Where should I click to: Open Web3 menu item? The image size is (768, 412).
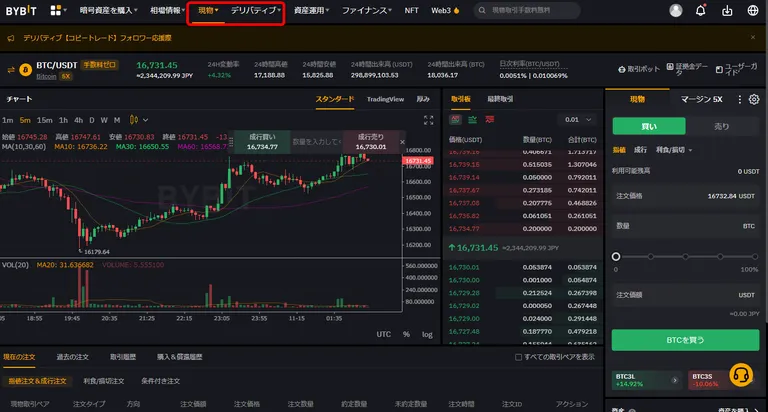click(x=445, y=10)
